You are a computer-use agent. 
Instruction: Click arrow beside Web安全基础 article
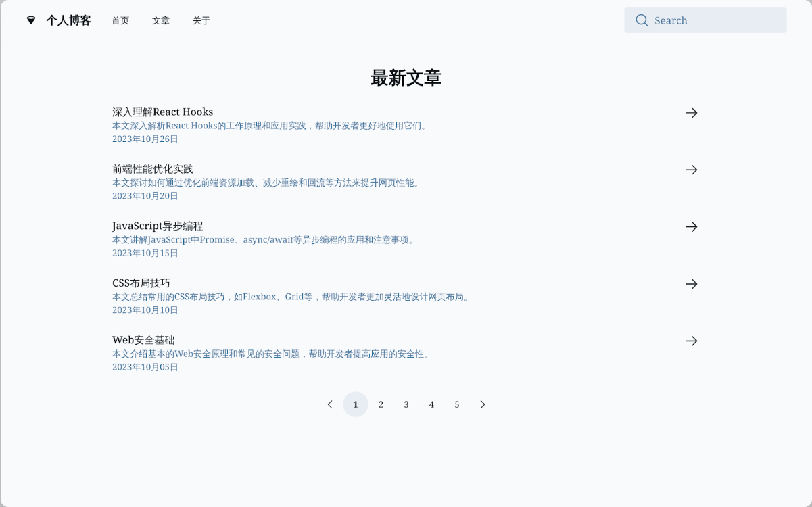[x=691, y=341]
